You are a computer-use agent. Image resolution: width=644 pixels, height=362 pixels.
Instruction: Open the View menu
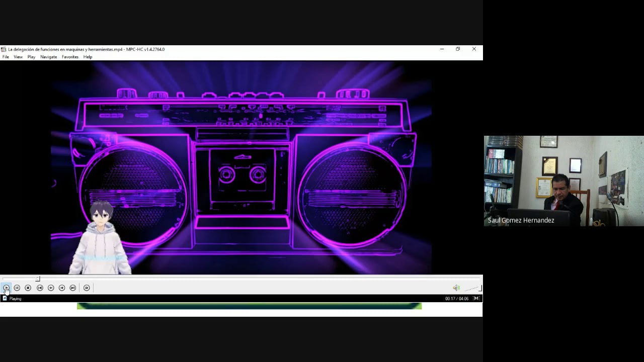point(18,57)
